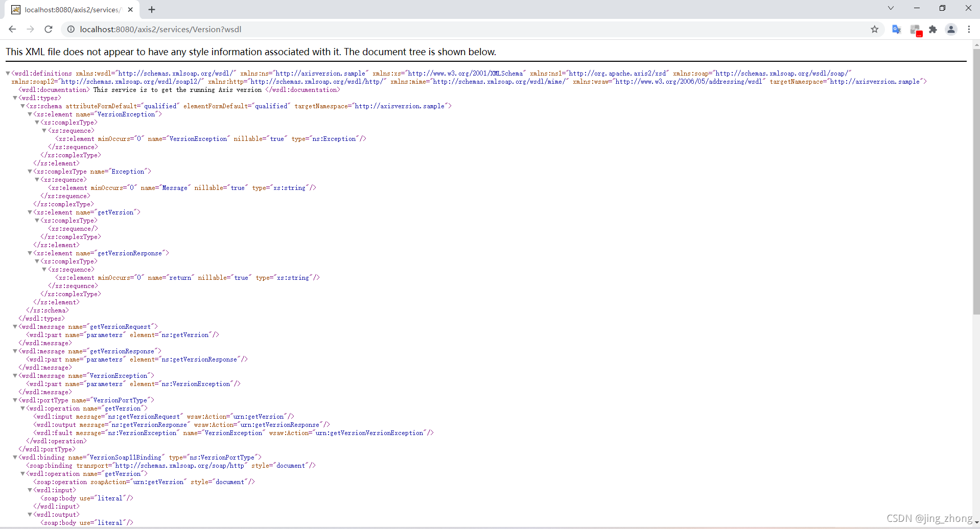This screenshot has height=529, width=980.
Task: Open Chrome's three-dot menu
Action: coord(969,29)
